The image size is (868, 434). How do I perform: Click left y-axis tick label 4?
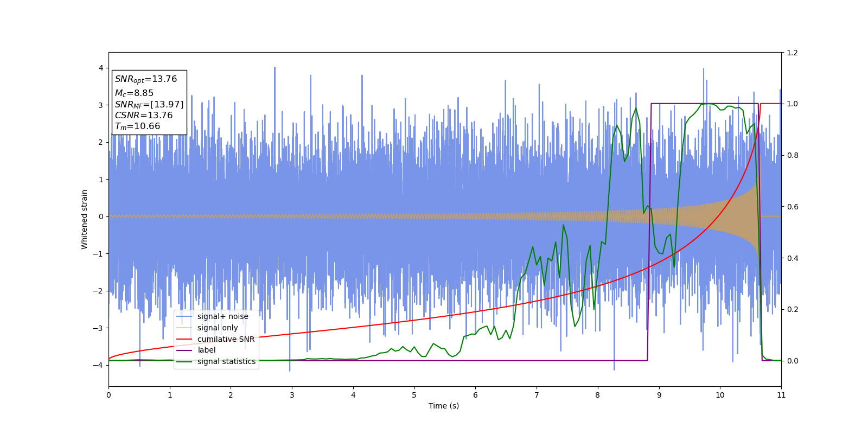(101, 68)
